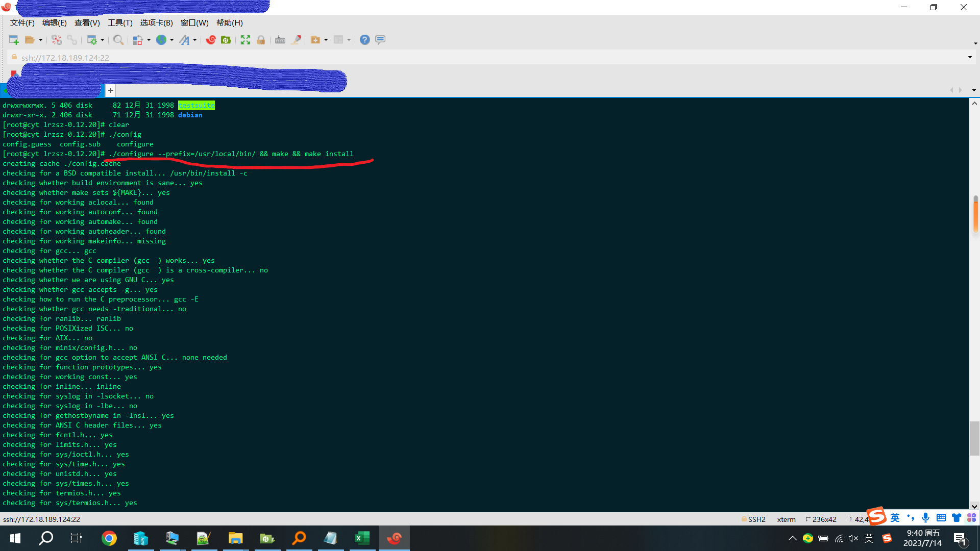980x551 pixels.
Task: Toggle full screen mode icon
Action: pyautogui.click(x=246, y=40)
